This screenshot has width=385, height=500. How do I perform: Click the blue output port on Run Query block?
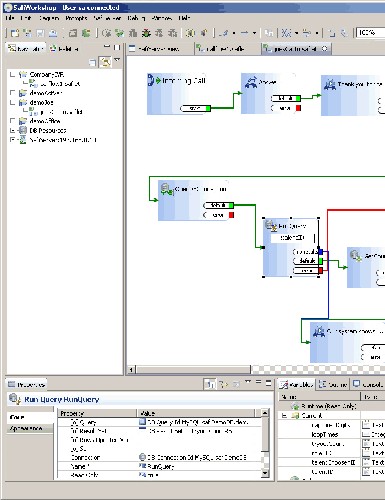321,252
